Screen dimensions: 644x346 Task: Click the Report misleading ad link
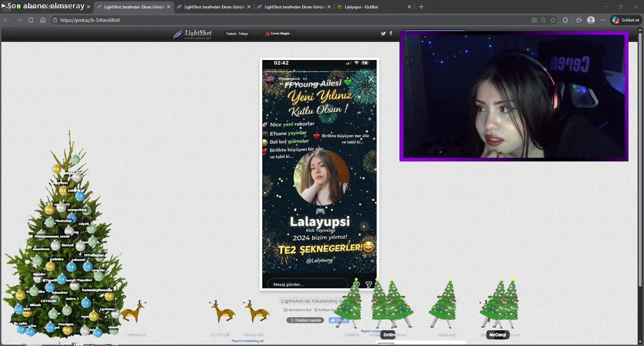tap(248, 341)
